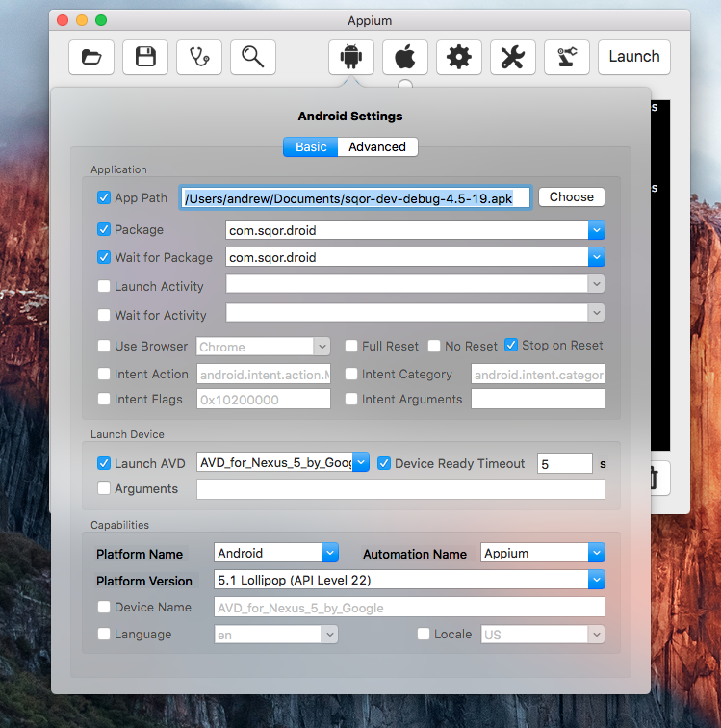Expand the Automation Name dropdown

(x=597, y=553)
